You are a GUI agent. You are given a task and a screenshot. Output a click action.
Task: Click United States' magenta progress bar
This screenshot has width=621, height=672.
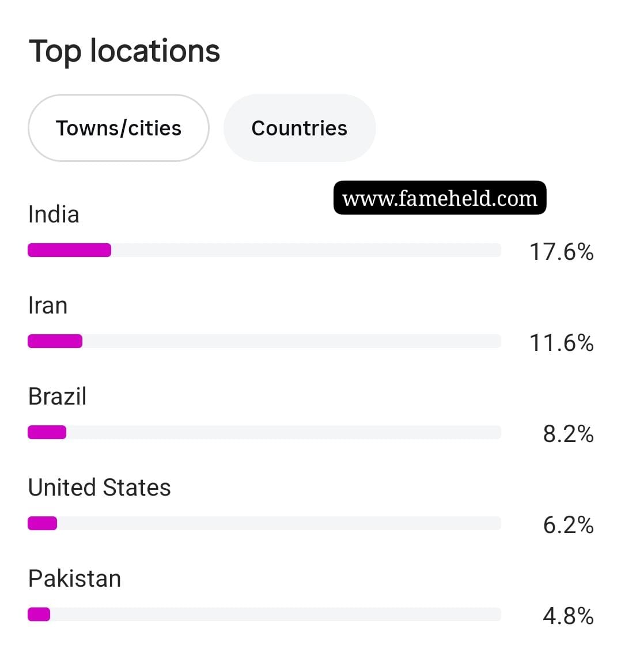click(x=43, y=523)
